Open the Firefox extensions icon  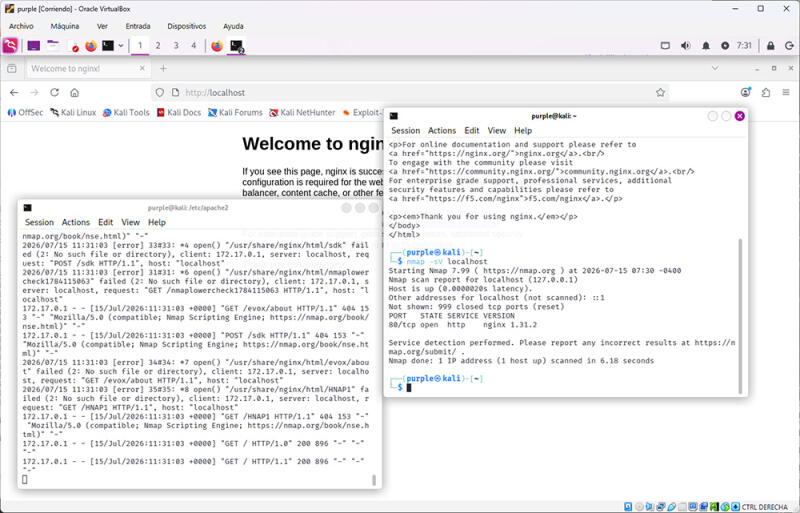[x=766, y=92]
